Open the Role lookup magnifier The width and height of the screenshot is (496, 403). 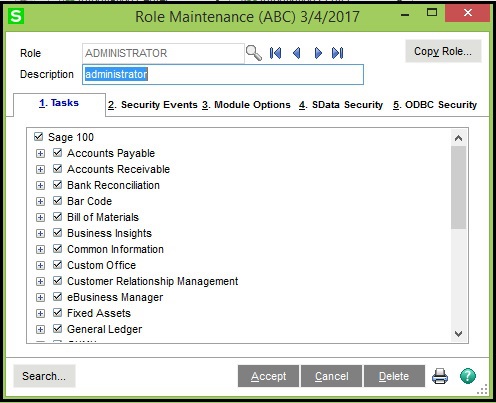pos(254,53)
